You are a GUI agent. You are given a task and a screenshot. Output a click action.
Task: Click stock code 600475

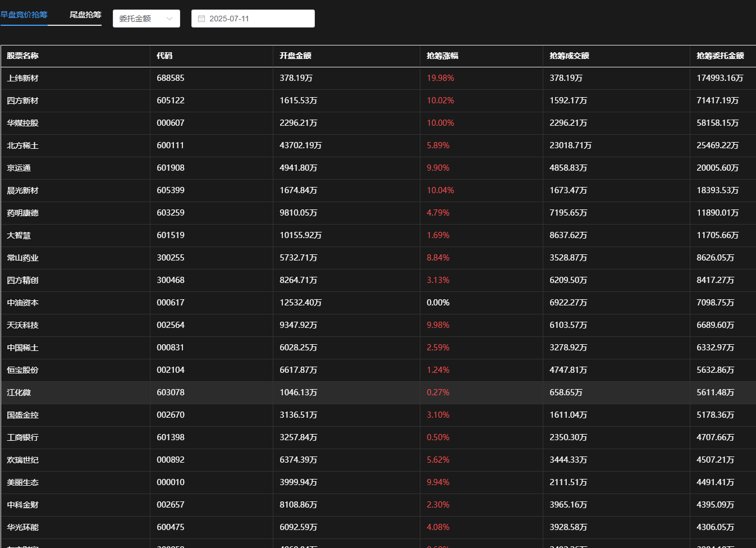pos(171,527)
